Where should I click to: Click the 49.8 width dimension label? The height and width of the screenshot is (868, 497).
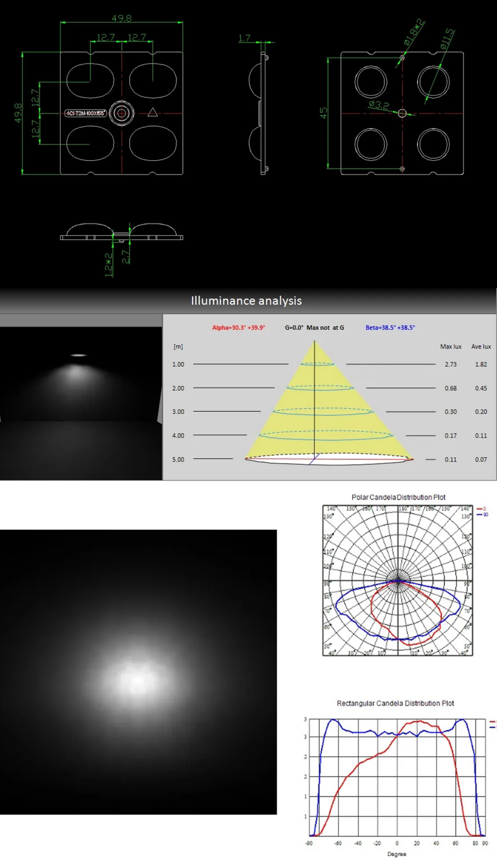[x=121, y=18]
